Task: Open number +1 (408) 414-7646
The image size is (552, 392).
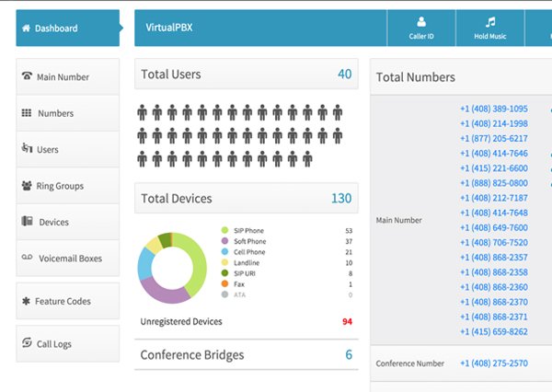Action: pos(494,153)
